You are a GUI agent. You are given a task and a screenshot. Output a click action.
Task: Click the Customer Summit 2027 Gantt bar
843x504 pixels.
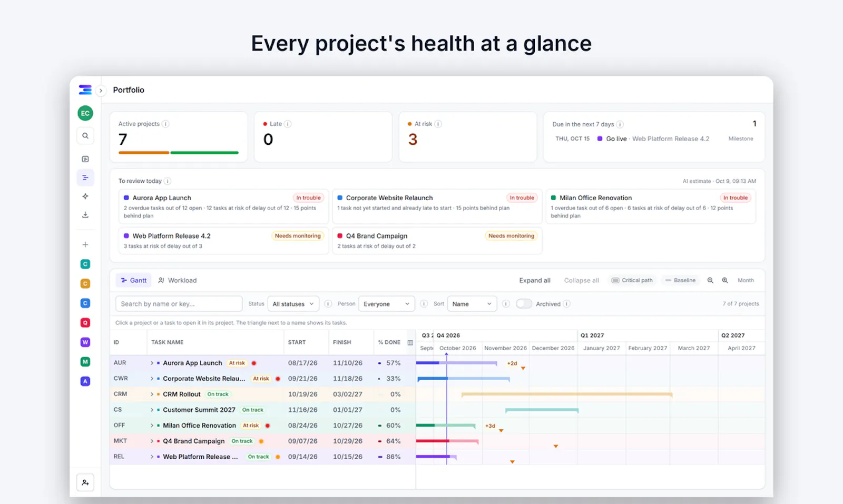[x=542, y=410]
